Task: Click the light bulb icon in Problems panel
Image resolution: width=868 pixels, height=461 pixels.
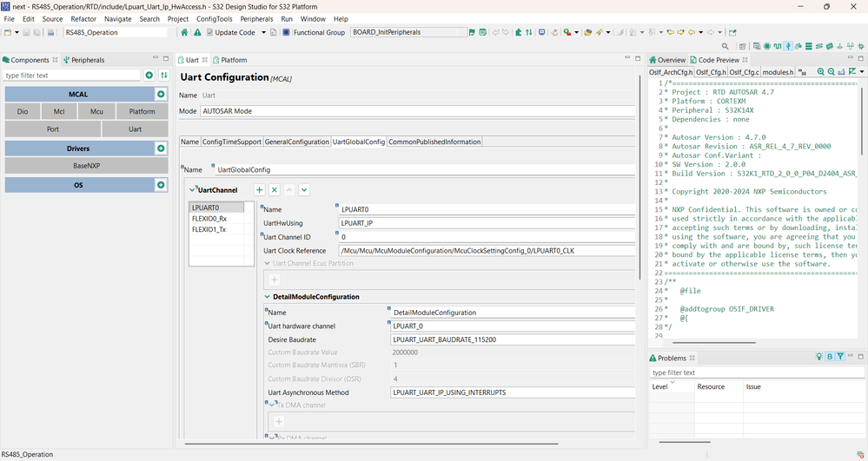Action: [x=818, y=357]
